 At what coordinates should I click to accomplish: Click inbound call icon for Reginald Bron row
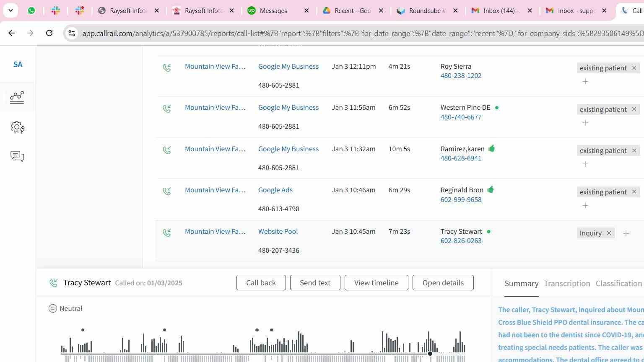tap(167, 191)
